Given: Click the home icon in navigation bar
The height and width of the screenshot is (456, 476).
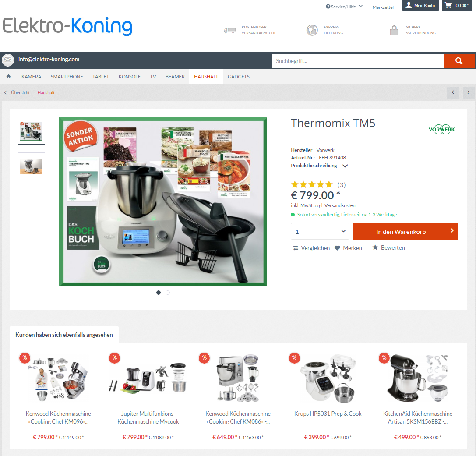Looking at the screenshot, I should (x=8, y=77).
